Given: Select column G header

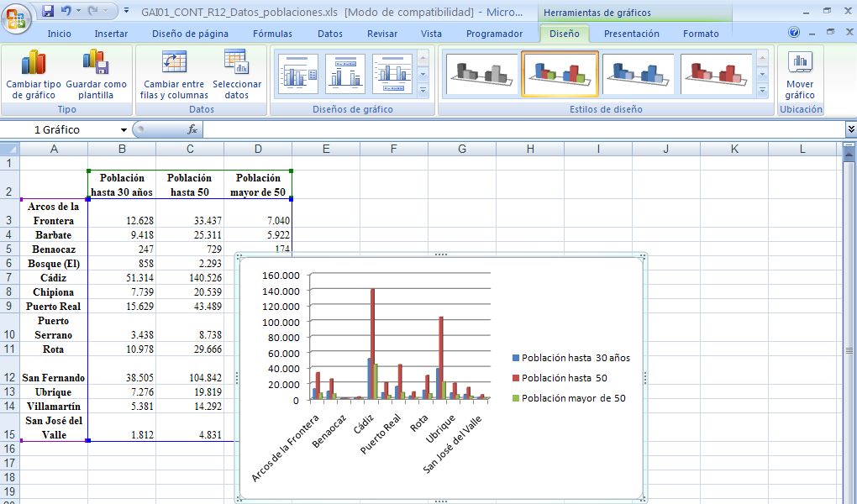Looking at the screenshot, I should click(x=462, y=149).
